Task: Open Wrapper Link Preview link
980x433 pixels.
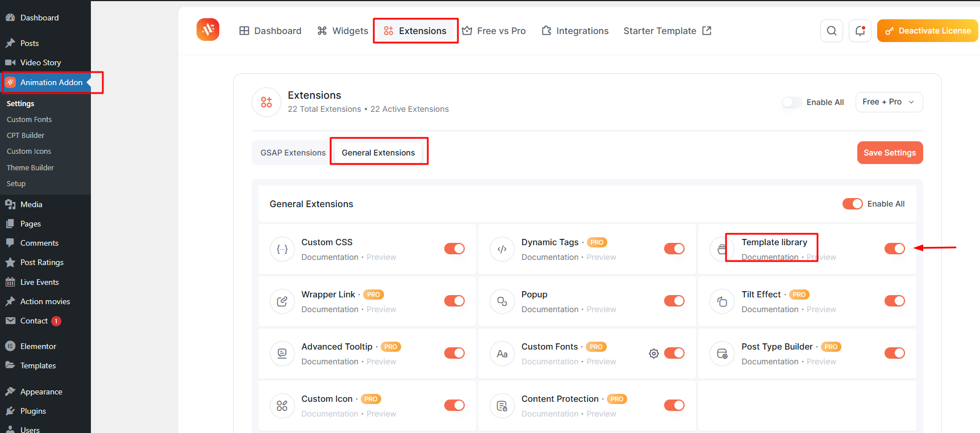Action: tap(381, 309)
